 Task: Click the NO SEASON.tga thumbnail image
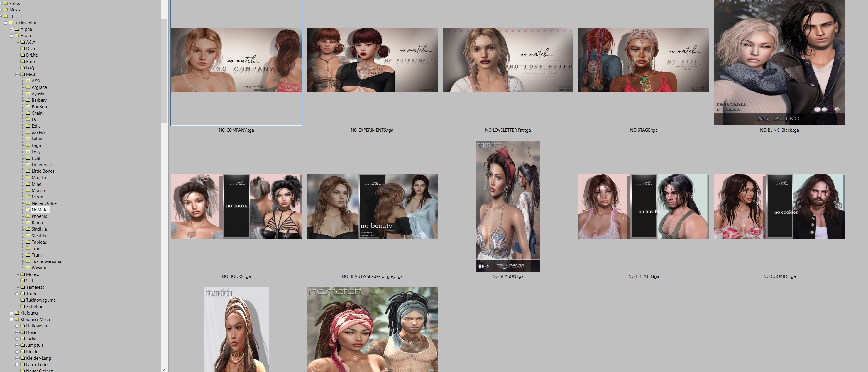point(507,206)
